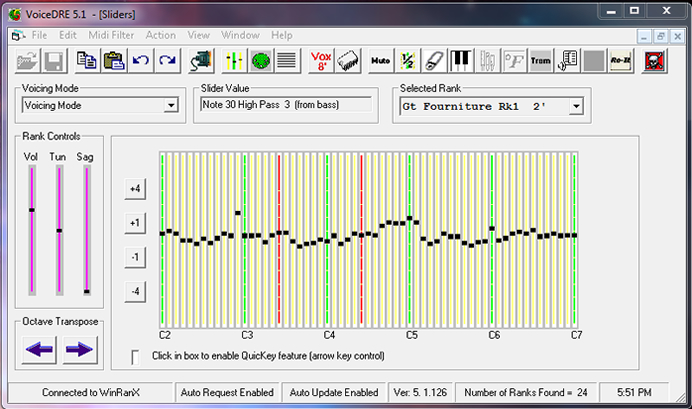Image resolution: width=692 pixels, height=409 pixels.
Task: Click the 'Ver: 5. 1.126' status text
Action: pos(420,392)
